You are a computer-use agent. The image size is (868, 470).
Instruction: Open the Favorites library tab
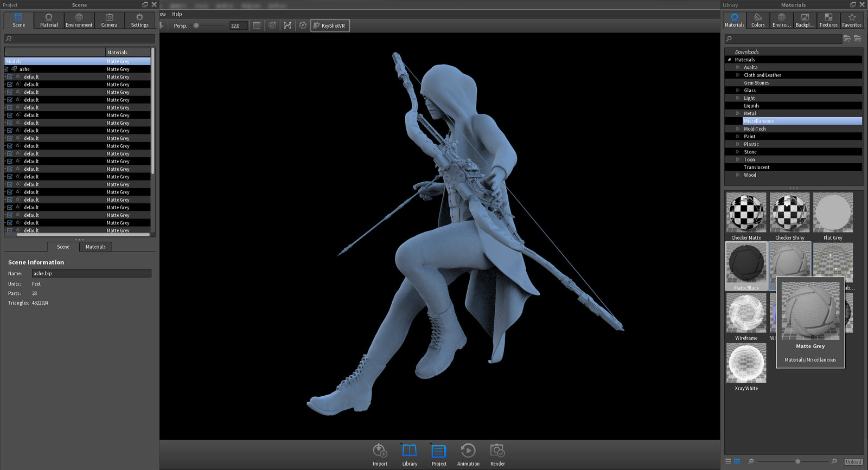pos(852,20)
